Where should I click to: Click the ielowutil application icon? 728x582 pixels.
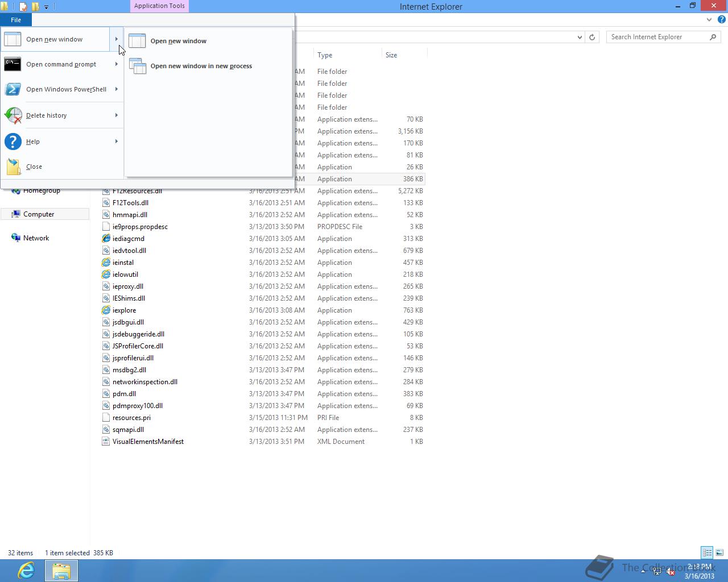[x=106, y=275]
